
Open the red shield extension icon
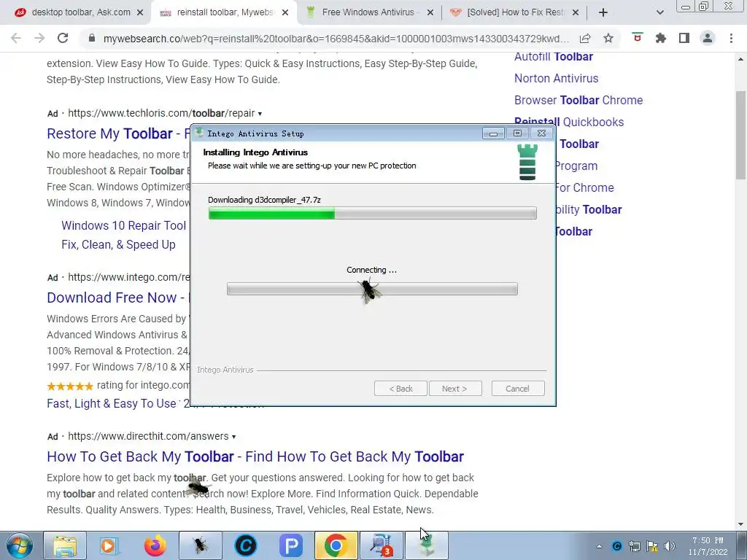click(638, 38)
